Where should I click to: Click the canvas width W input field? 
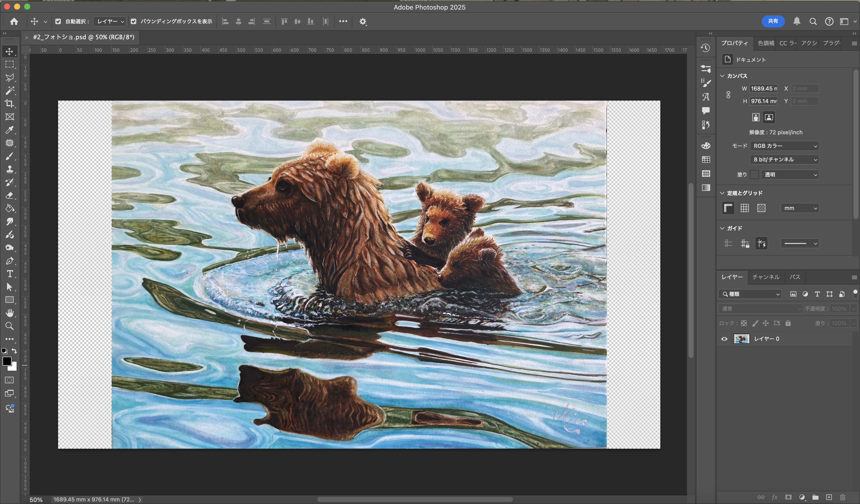pyautogui.click(x=763, y=89)
